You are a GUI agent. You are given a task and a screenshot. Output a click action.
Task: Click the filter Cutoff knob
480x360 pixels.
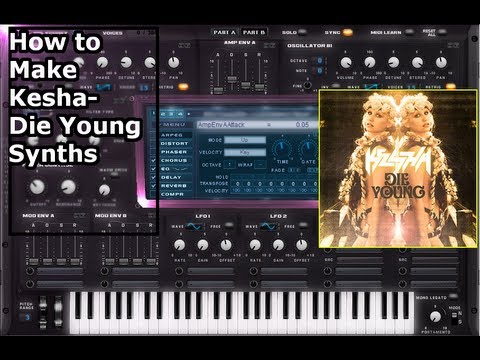click(37, 187)
